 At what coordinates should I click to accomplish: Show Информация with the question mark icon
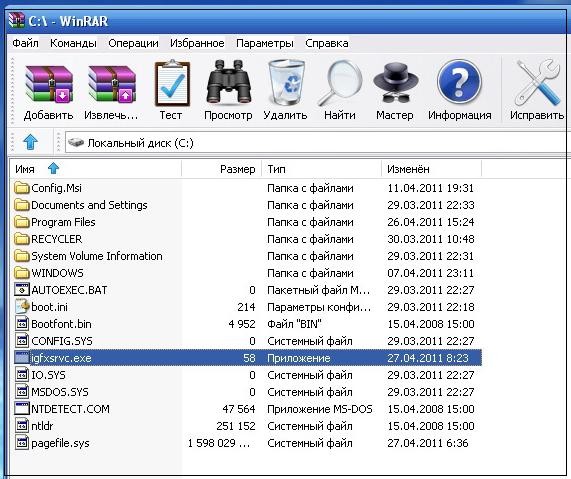460,82
